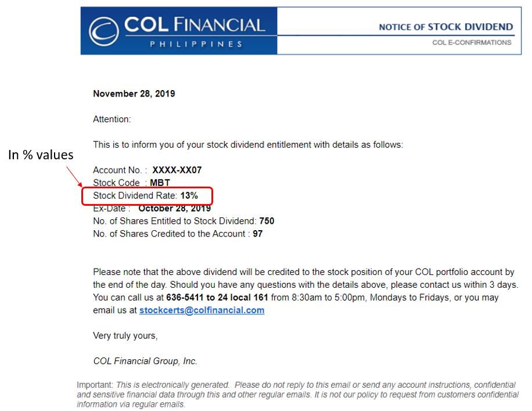532x411 pixels.
Task: Click the PHILIPPINES text under logo
Action: point(196,44)
